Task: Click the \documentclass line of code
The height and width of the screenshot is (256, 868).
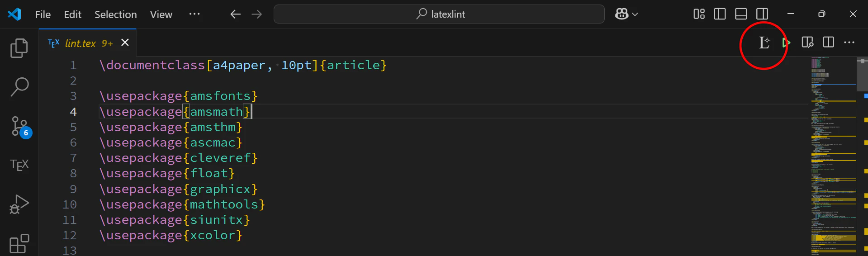Action: (243, 65)
